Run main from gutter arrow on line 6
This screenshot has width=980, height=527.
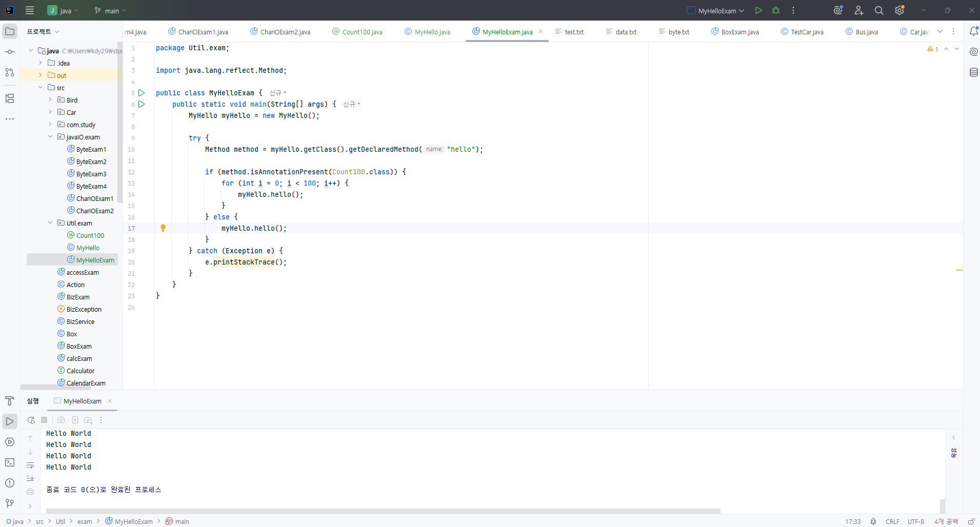142,104
